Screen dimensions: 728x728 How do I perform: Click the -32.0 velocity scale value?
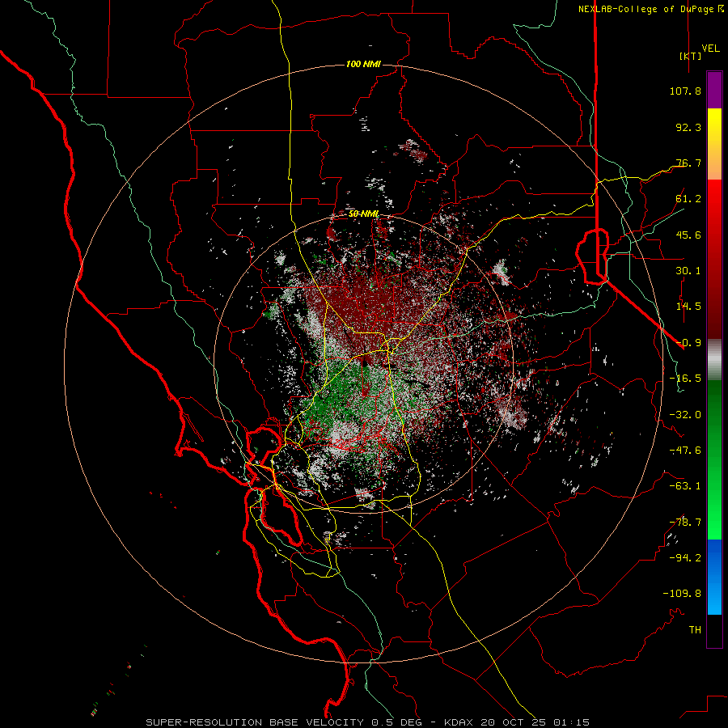click(x=685, y=415)
